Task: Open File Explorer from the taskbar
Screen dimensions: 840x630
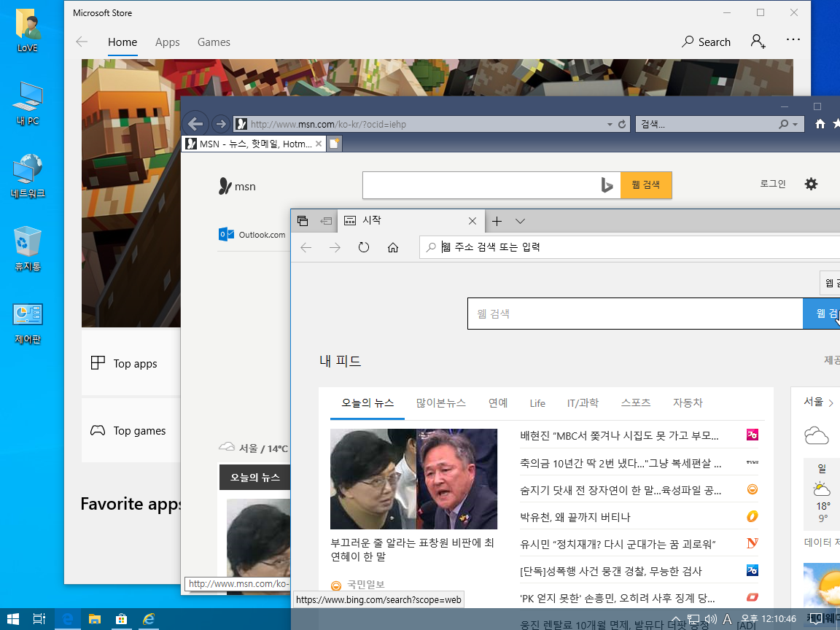Action: coord(95,619)
